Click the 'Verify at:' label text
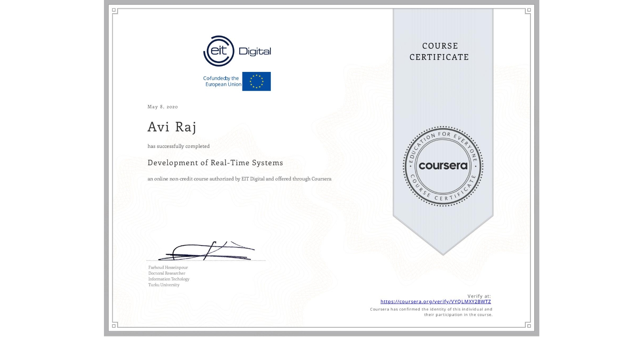 pyautogui.click(x=479, y=296)
